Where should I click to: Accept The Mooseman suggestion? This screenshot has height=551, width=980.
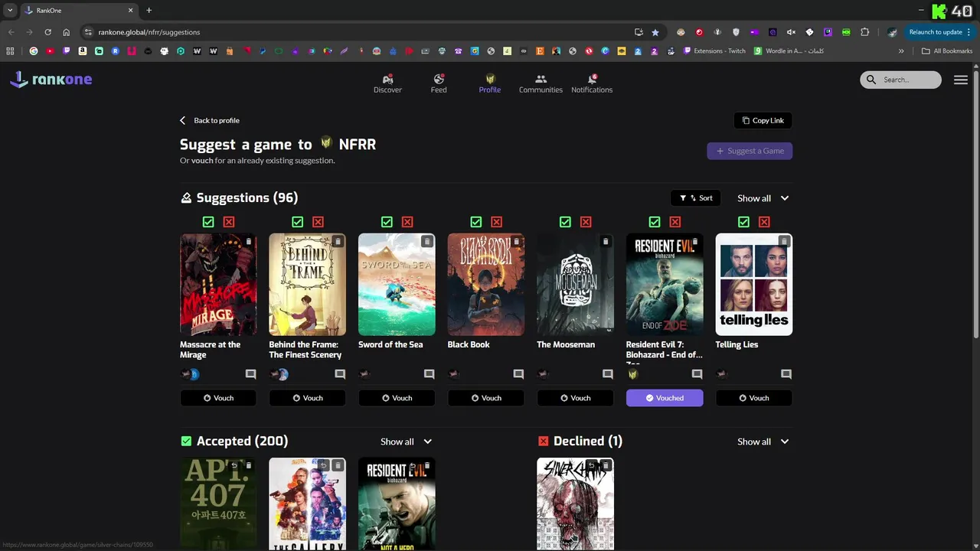pos(565,222)
